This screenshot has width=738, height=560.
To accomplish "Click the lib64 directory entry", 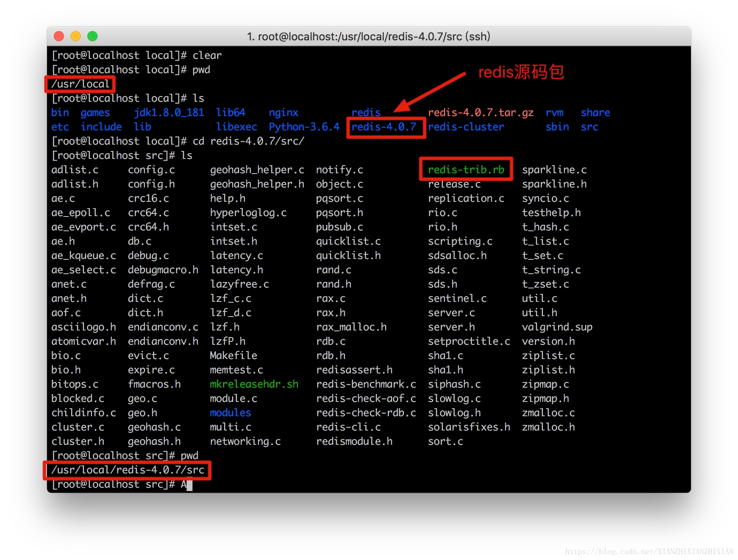I will coord(231,113).
